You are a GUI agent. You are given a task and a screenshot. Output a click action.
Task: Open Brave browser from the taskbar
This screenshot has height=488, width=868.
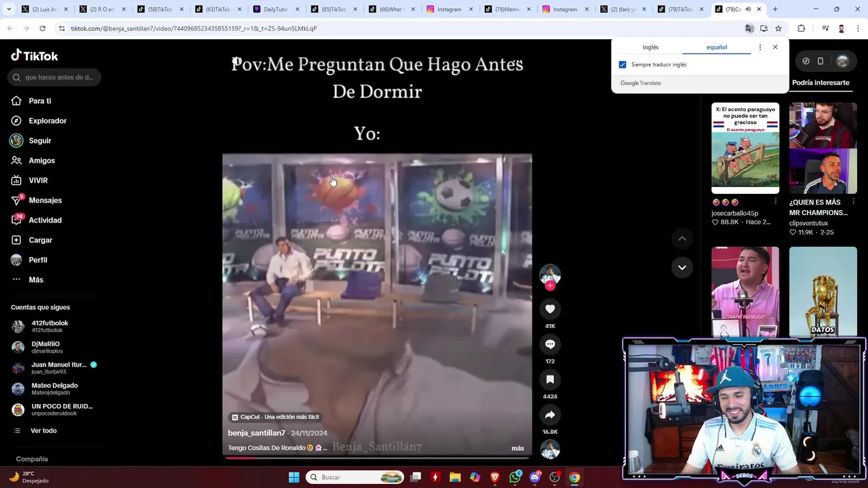click(x=495, y=477)
